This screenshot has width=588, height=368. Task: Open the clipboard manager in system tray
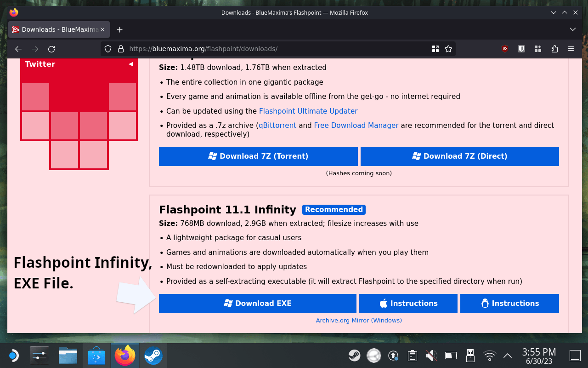(x=412, y=355)
